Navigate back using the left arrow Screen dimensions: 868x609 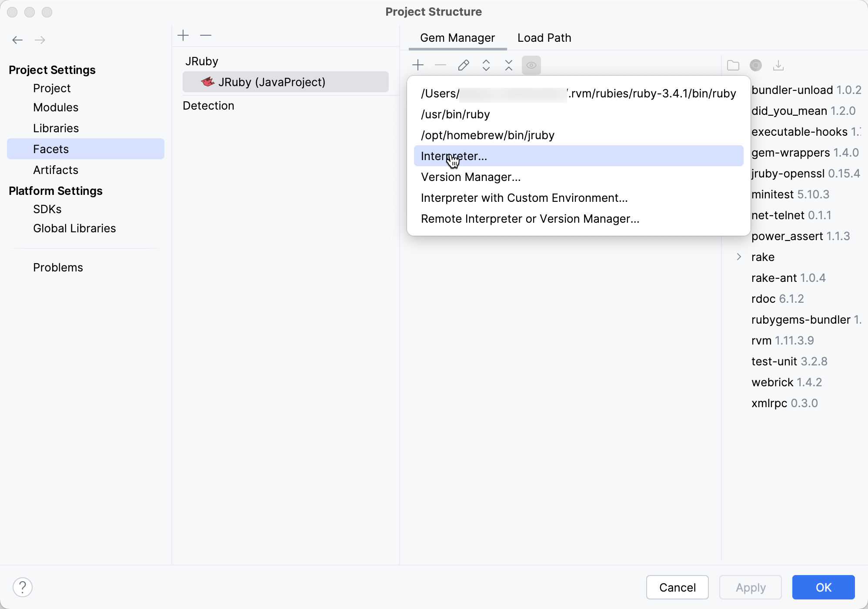coord(17,40)
